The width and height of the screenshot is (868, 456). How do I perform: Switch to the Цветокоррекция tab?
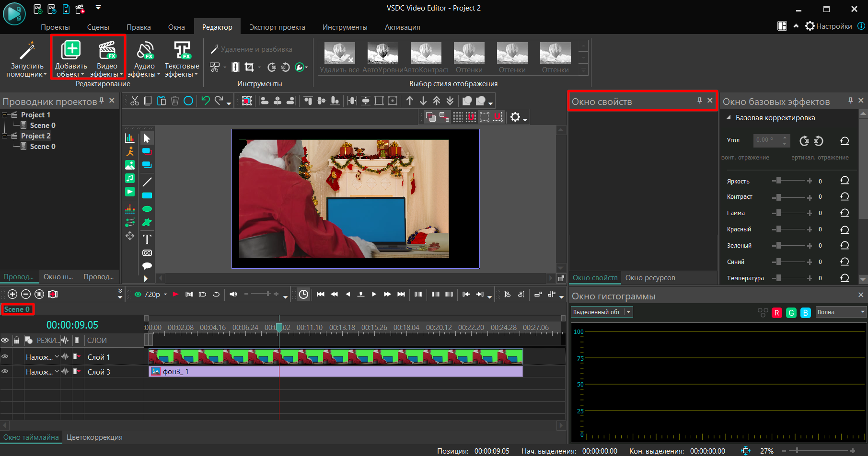coord(94,437)
